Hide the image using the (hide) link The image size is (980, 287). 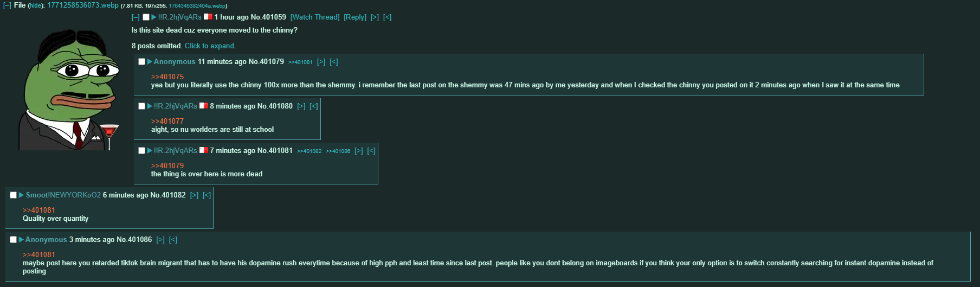click(x=36, y=5)
